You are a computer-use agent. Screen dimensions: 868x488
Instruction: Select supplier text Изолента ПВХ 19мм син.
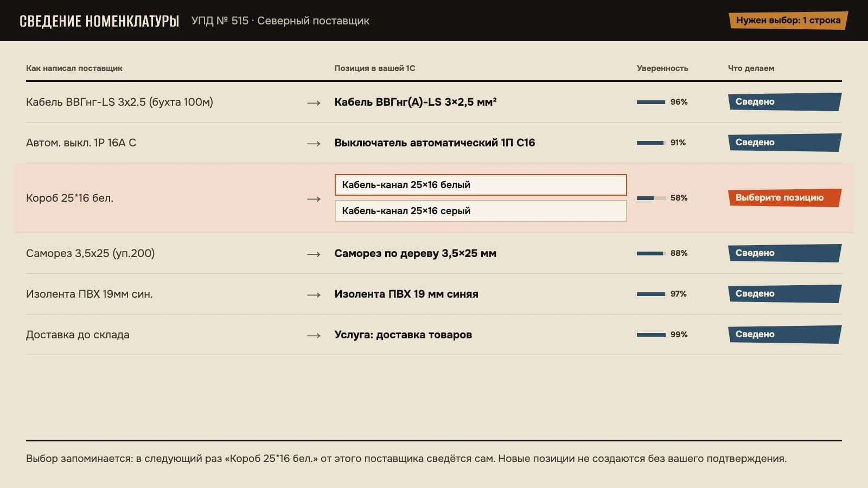click(90, 294)
